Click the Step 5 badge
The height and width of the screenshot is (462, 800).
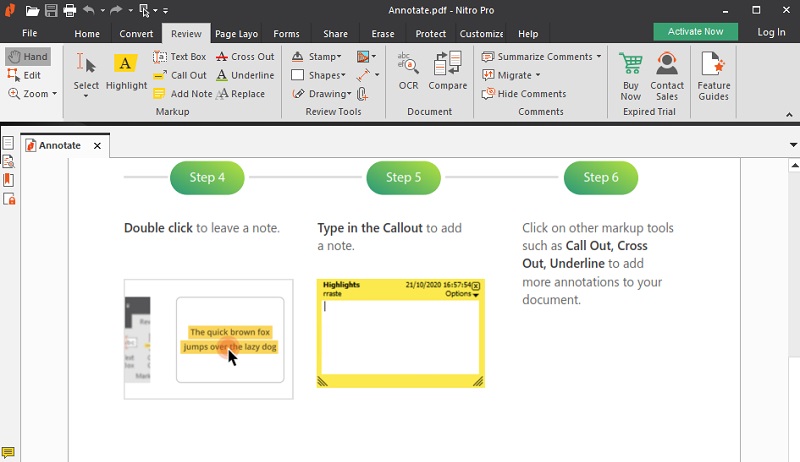tap(403, 177)
